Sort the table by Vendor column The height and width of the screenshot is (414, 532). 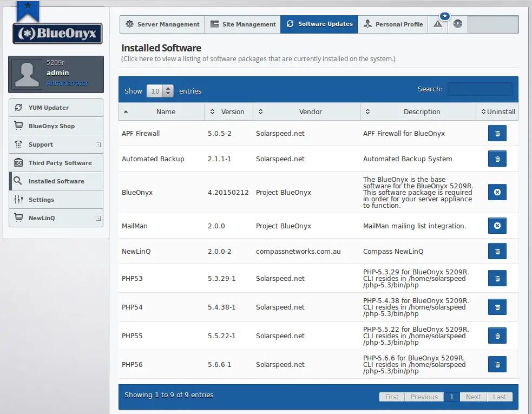(x=306, y=111)
